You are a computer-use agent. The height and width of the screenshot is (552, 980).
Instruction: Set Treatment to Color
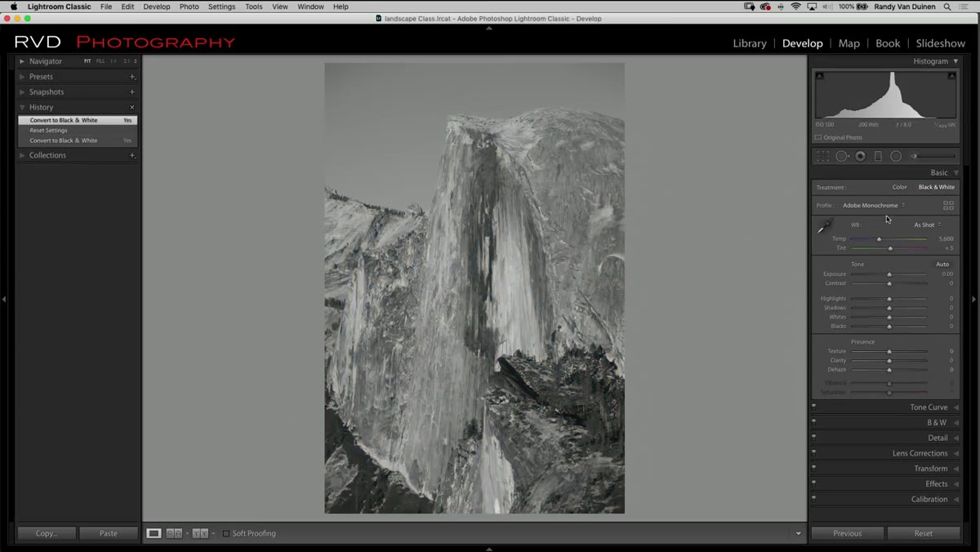pos(899,187)
